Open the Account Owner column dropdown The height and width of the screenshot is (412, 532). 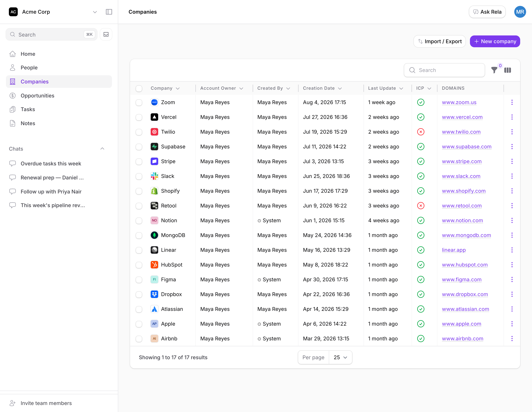coord(241,89)
